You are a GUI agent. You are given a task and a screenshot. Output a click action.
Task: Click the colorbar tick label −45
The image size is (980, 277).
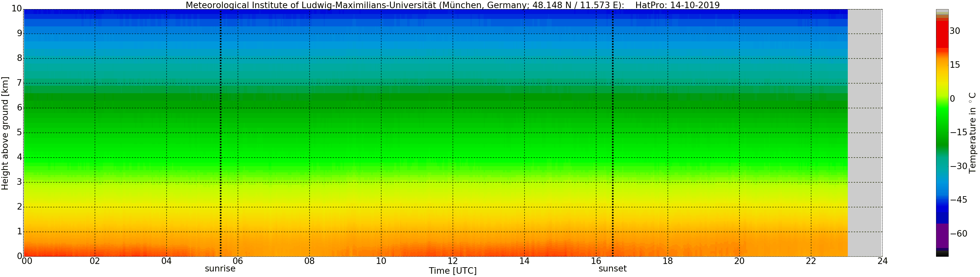(x=958, y=200)
